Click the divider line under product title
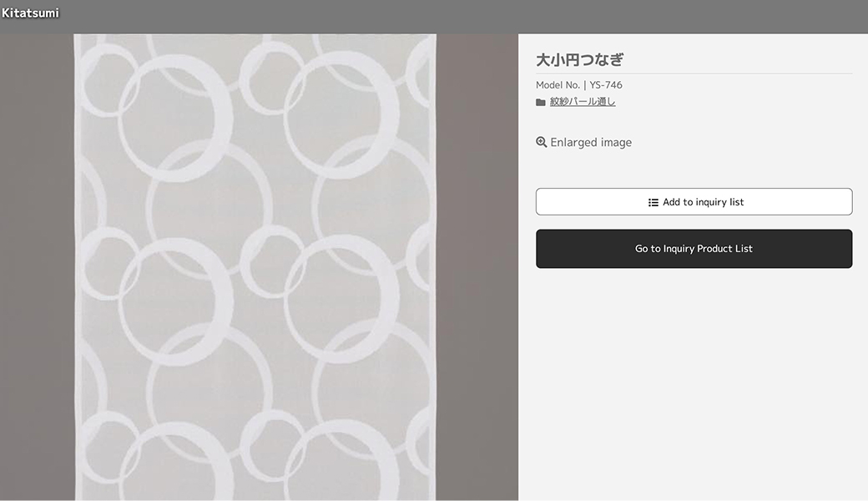Viewport: 868px width, 501px height. (694, 73)
